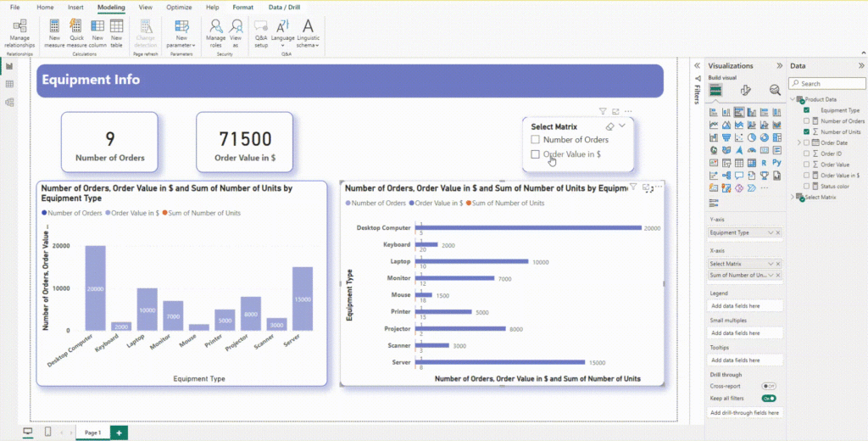Add a new page with the plus button
Image resolution: width=868 pixels, height=441 pixels.
point(120,433)
